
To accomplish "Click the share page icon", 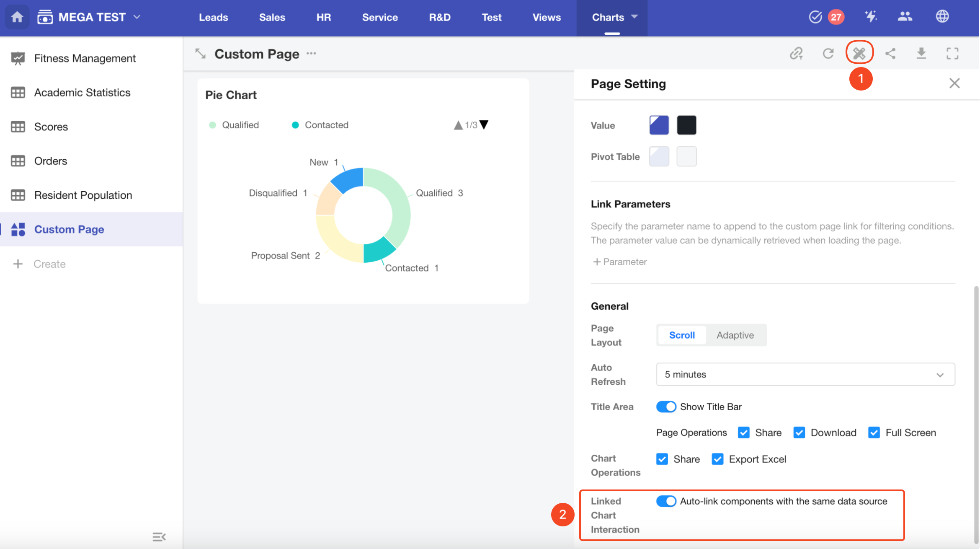I will pos(890,53).
